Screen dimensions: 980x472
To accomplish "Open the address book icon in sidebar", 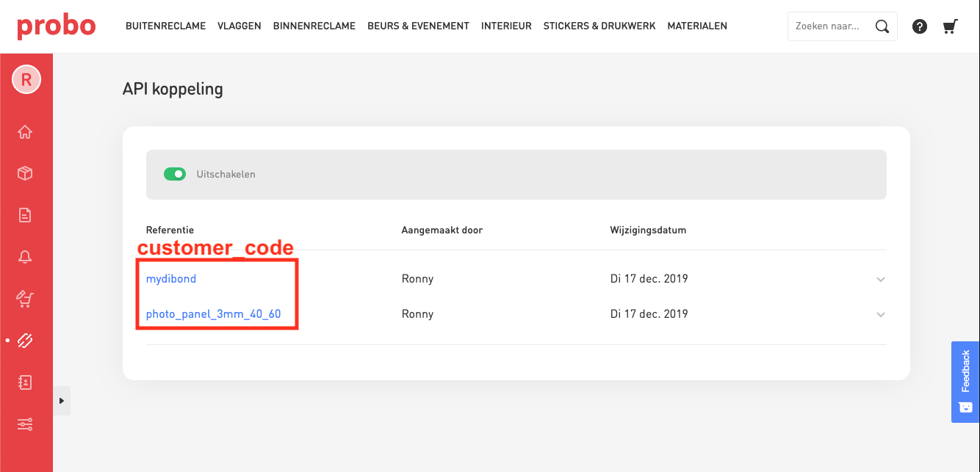I will coord(25,382).
